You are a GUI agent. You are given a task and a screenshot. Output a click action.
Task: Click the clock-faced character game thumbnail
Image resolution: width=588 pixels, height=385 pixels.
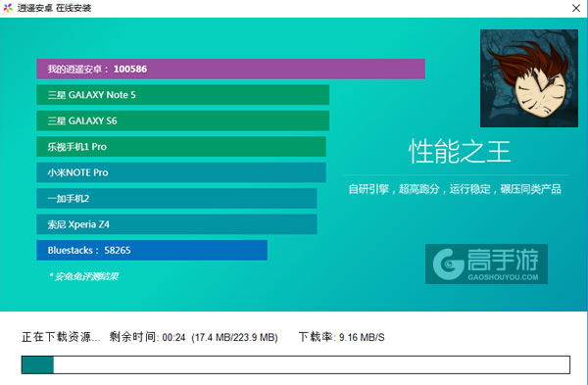tap(529, 78)
